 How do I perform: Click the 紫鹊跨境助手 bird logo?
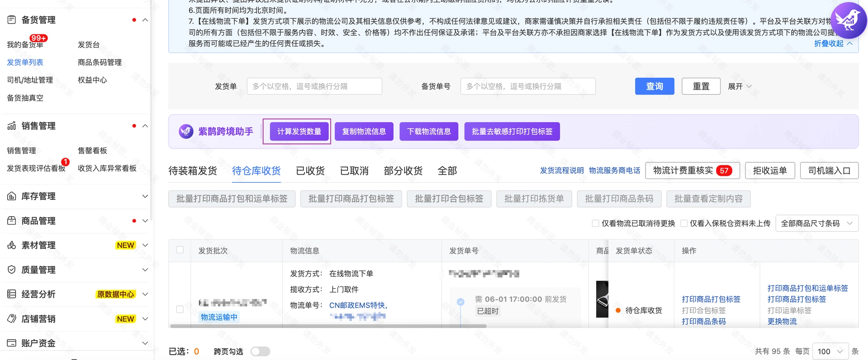186,131
